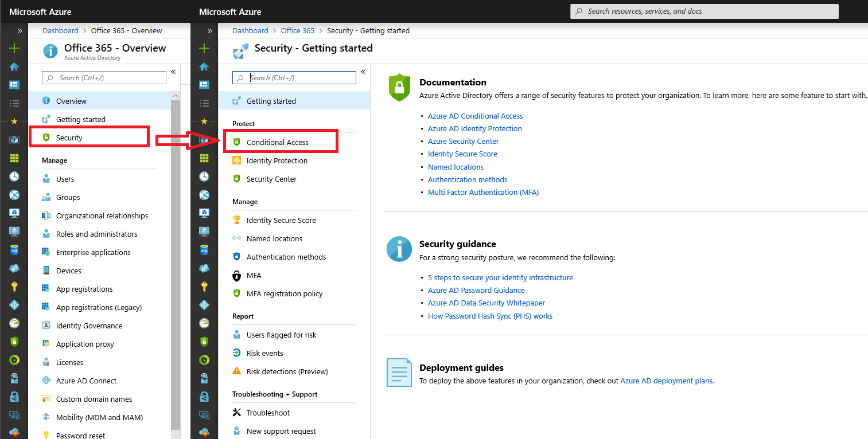
Task: Open the Dashboard icon in the leftmost sidebar
Action: pos(14,85)
